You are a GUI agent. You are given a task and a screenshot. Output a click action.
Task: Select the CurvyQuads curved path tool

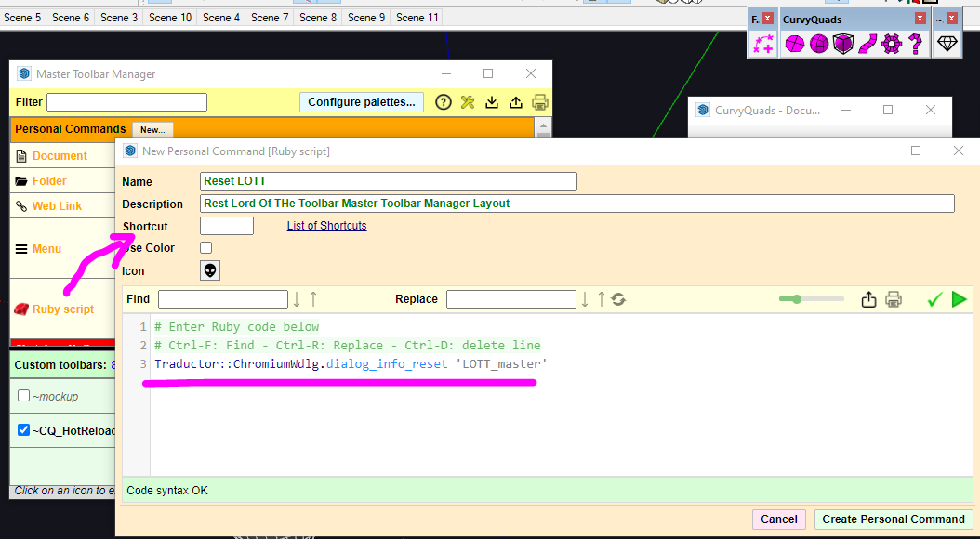[x=867, y=44]
